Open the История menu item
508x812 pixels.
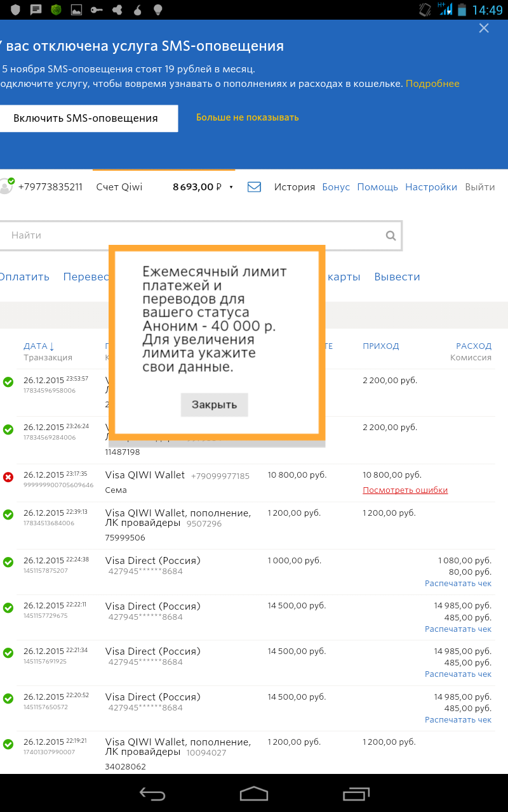[x=295, y=187]
